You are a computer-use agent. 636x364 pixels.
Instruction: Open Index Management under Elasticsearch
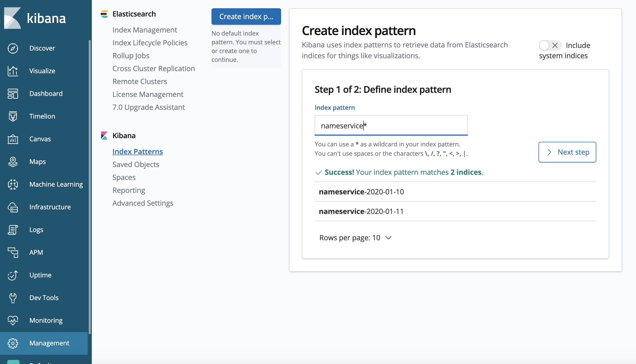145,30
